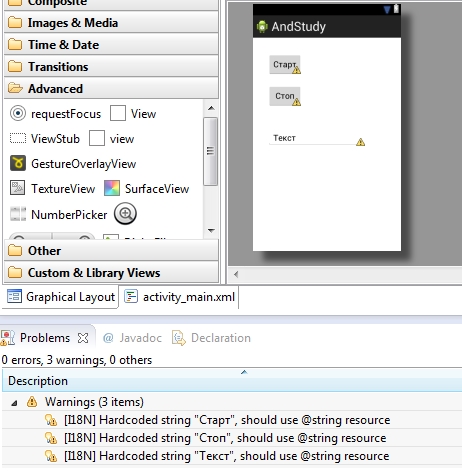Screen dimensions: 462x472
Task: Click the GestureOverlayView label
Action: [84, 164]
